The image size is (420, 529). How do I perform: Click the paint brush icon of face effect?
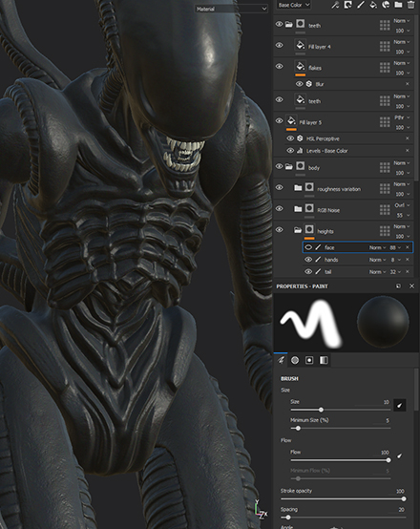[x=318, y=247]
